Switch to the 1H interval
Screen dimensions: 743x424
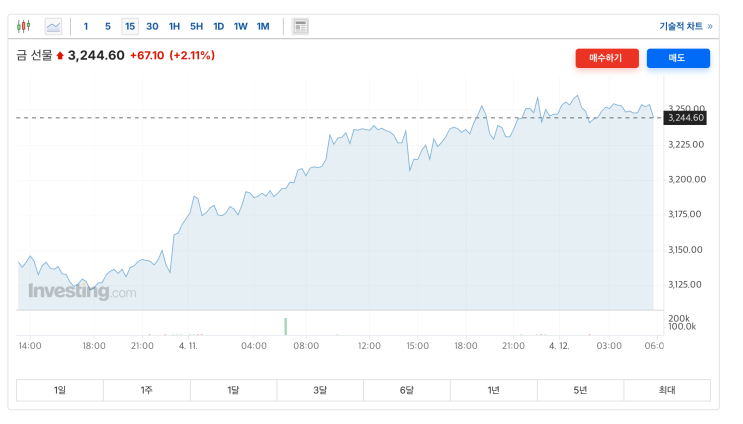[x=174, y=26]
